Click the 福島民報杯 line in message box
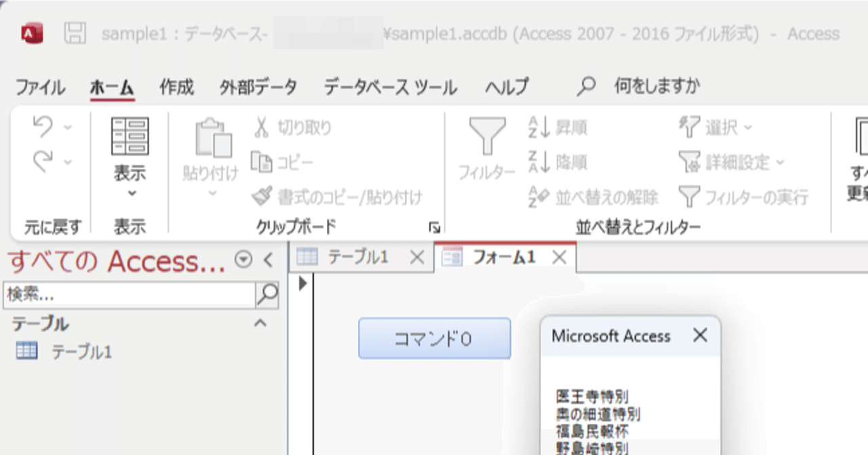868x455 pixels. pyautogui.click(x=591, y=431)
